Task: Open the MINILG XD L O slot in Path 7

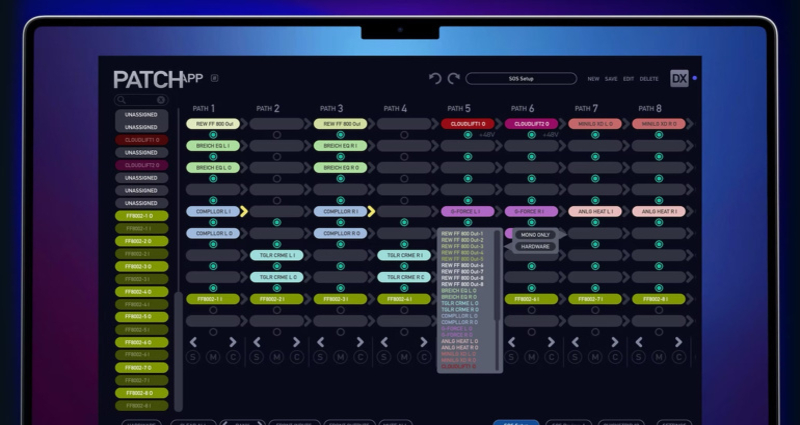Action: (x=595, y=123)
